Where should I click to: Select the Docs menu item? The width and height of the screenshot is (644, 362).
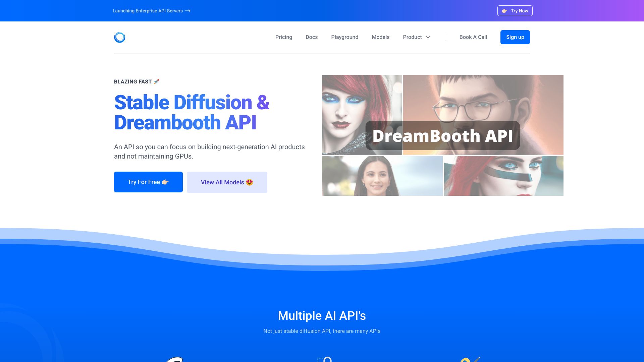(312, 37)
